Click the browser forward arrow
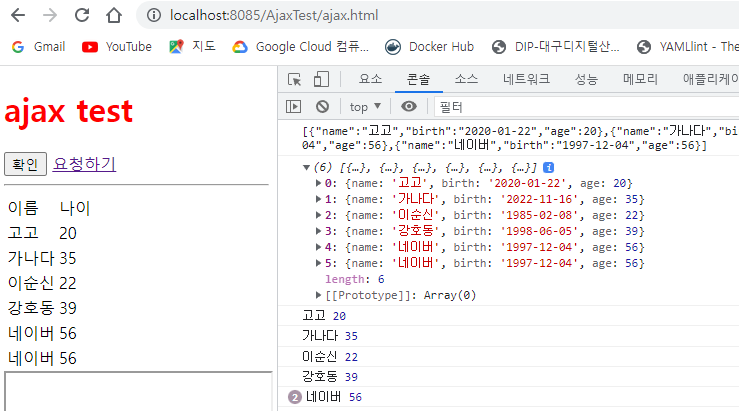Screen dimensions: 739x411 pyautogui.click(x=50, y=16)
